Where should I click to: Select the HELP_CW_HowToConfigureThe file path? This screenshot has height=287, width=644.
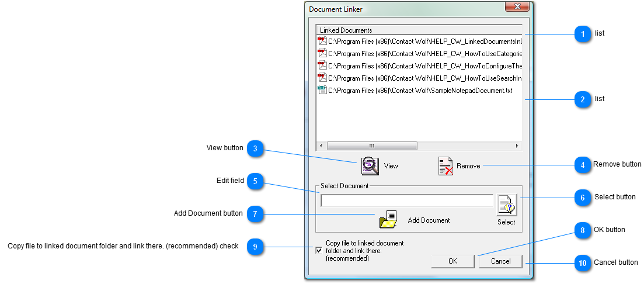[425, 66]
